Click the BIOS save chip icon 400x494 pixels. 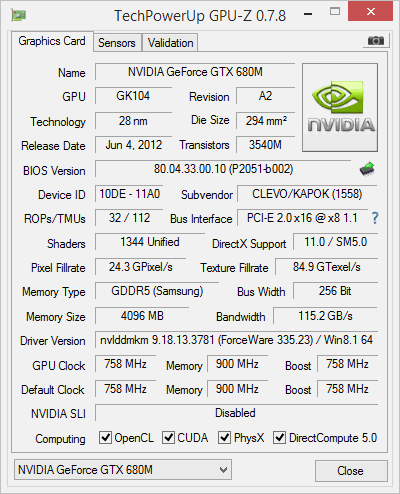pos(367,169)
